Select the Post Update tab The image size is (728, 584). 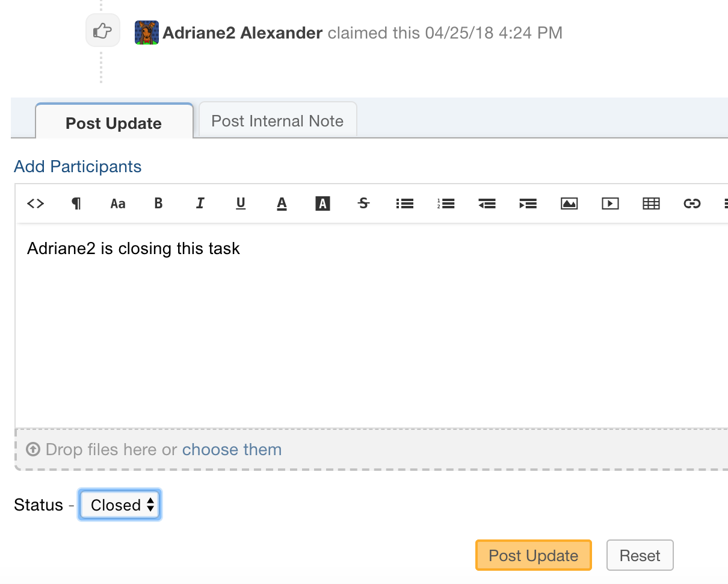[114, 123]
